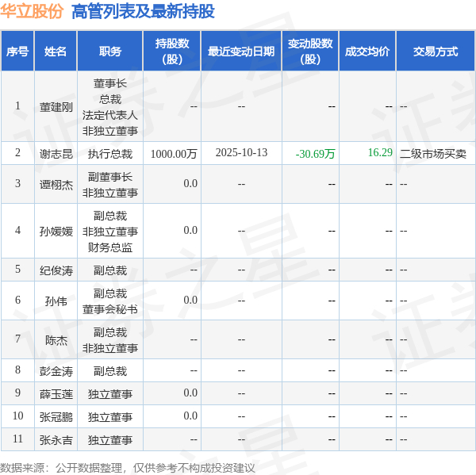Click the row number 10
476x475 pixels.
click(x=18, y=416)
